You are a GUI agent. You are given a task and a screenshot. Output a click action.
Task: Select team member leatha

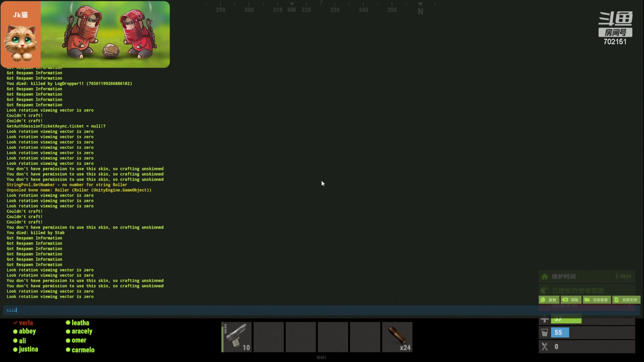pos(80,323)
